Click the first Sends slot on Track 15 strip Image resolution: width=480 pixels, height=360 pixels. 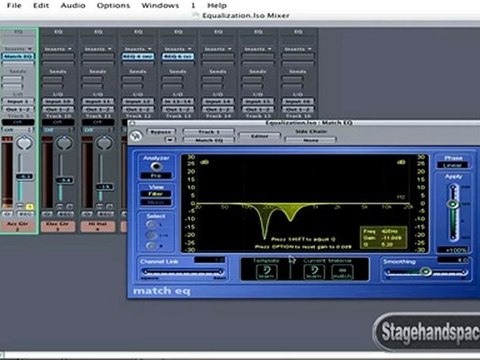[x=252, y=79]
